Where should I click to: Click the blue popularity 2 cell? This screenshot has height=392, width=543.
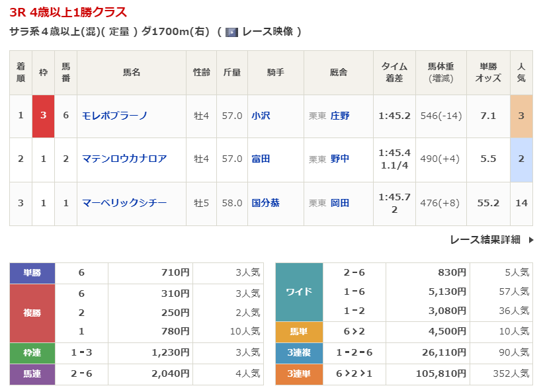[x=521, y=159]
